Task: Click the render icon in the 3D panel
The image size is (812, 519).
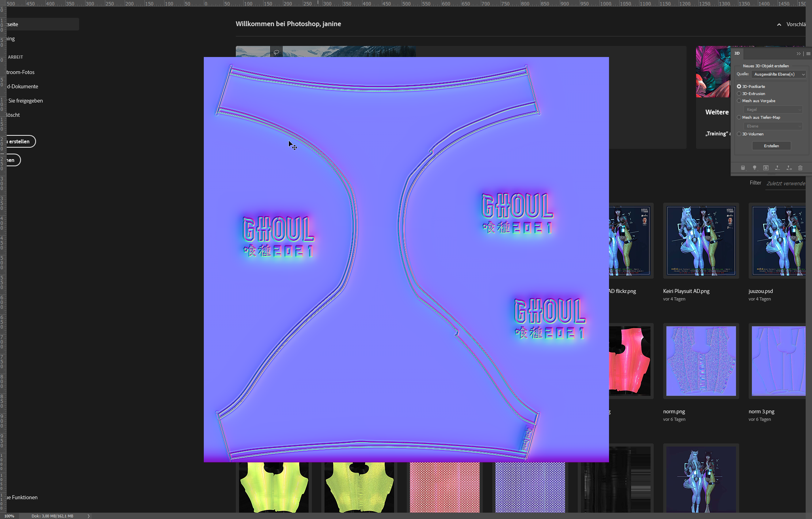Action: [743, 168]
